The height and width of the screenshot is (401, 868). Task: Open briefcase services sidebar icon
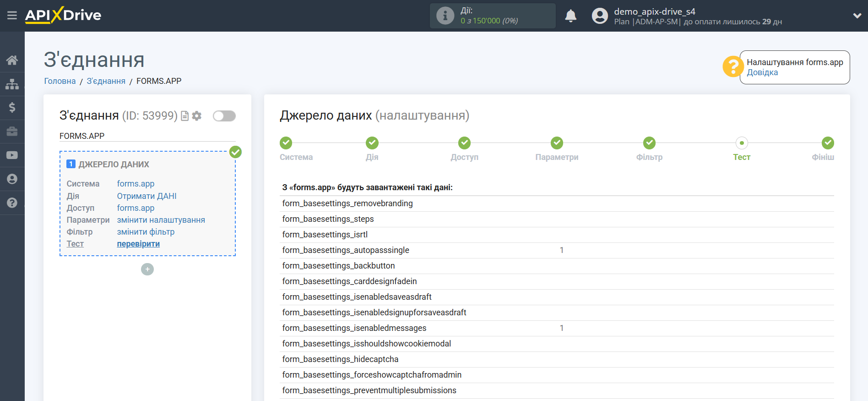pos(12,132)
